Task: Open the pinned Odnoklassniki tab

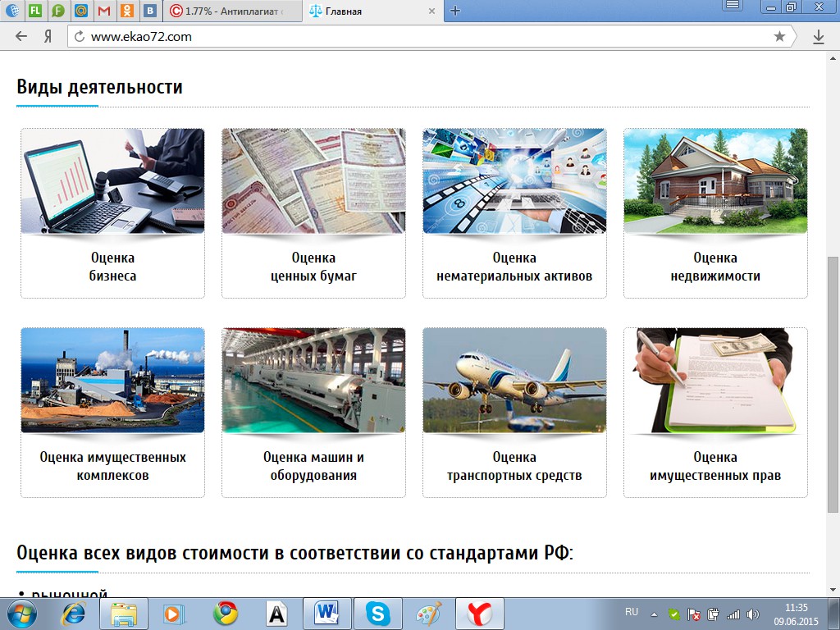Action: (x=127, y=10)
